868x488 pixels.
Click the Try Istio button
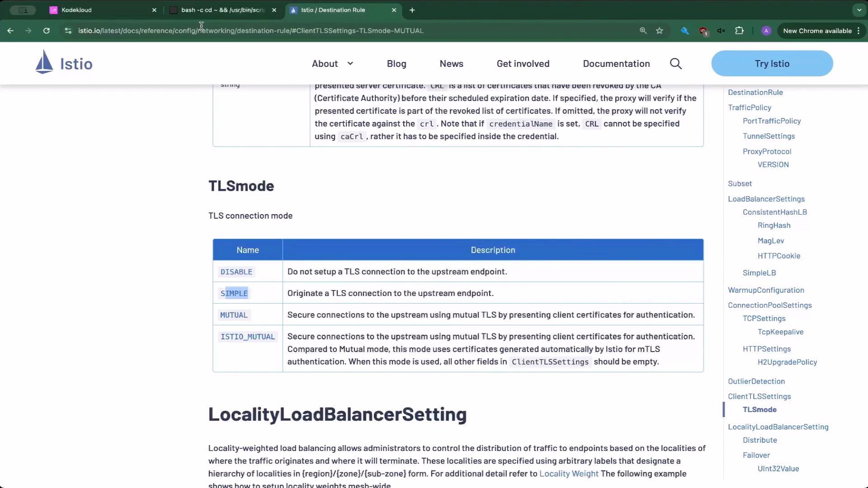[772, 64]
